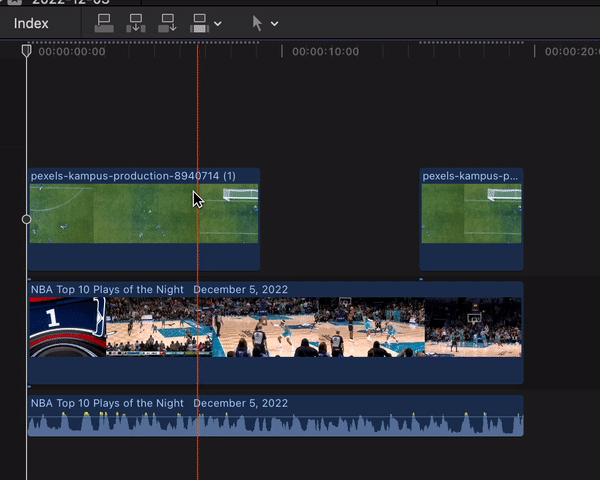Click the 00:00:00:00 ruler timecode
600x480 pixels.
72,52
